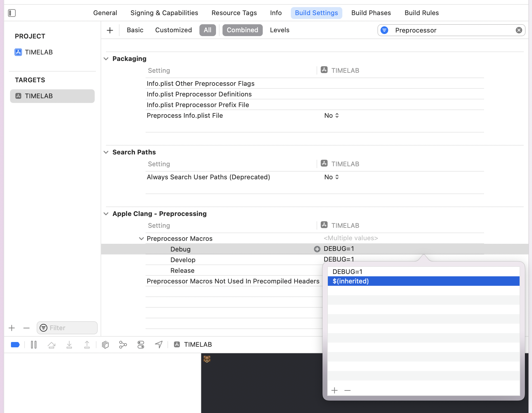Step into in debug bar
This screenshot has width=532, height=413.
pyautogui.click(x=69, y=345)
